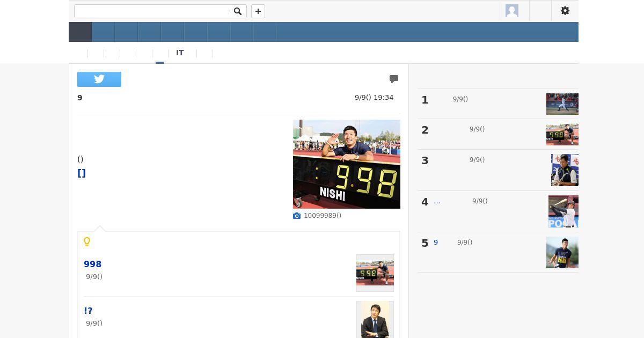Share article via Twitter bird button
Screen dimensions: 644x338
(x=99, y=79)
